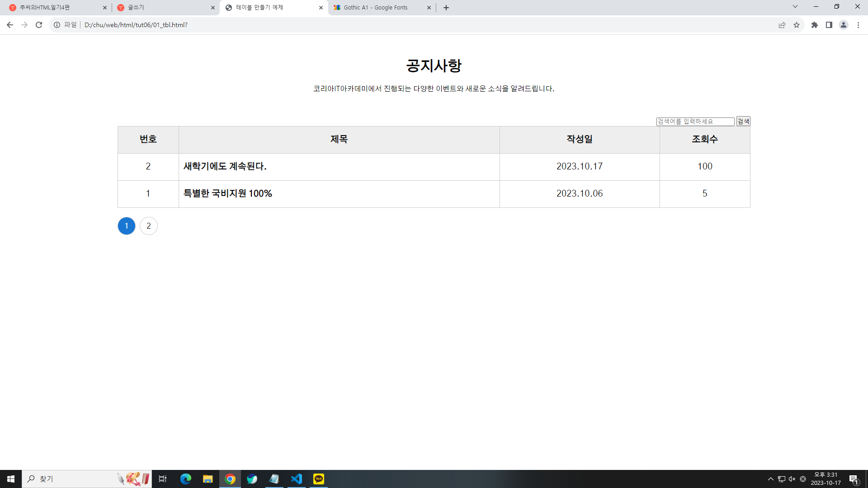Open a new browser tab
The height and width of the screenshot is (488, 868).
pyautogui.click(x=446, y=8)
